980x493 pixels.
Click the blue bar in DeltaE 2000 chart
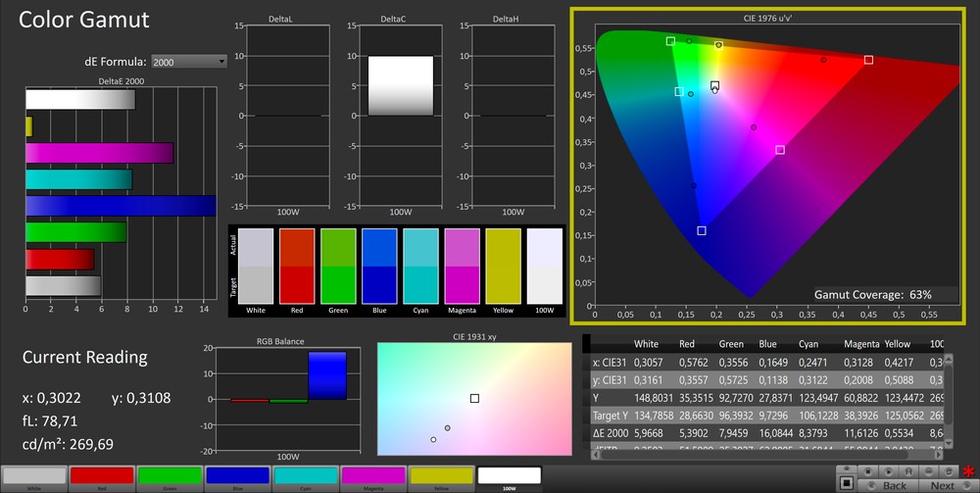(x=120, y=206)
